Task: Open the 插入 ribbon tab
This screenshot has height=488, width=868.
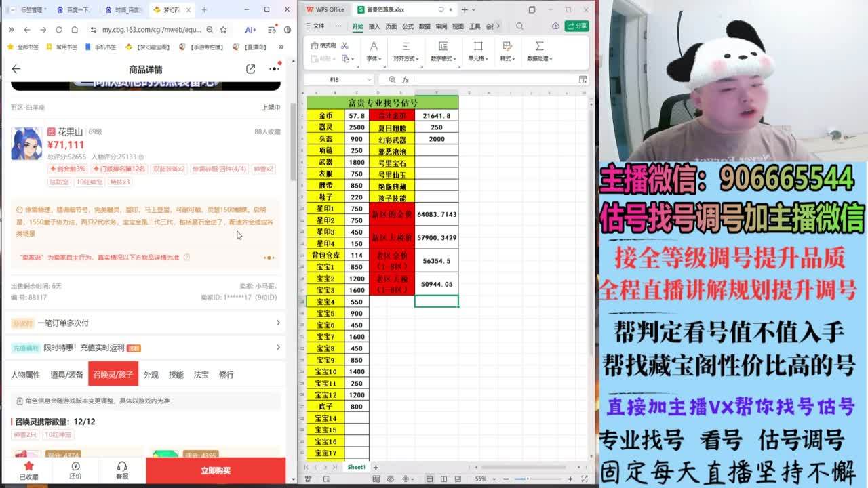Action: tap(374, 26)
